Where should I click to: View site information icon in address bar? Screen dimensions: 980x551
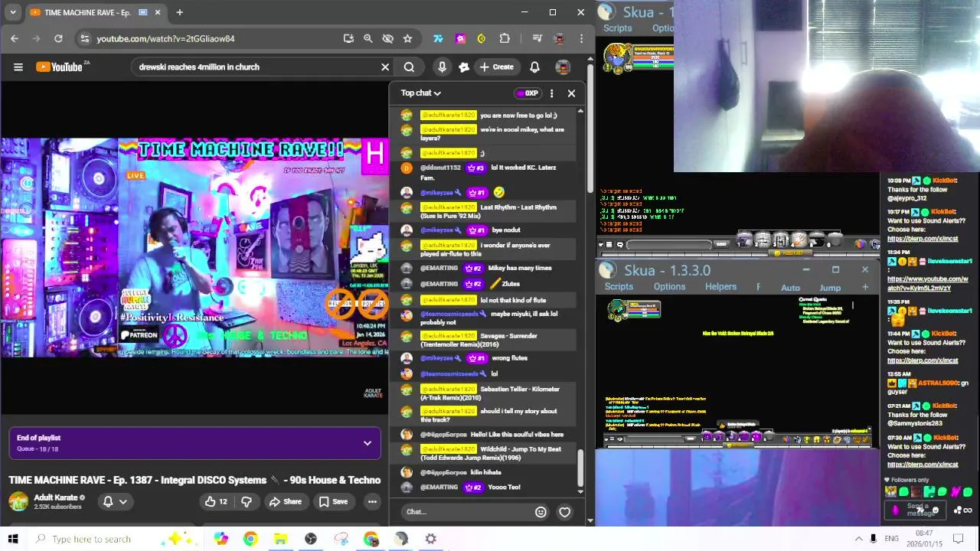pyautogui.click(x=84, y=38)
